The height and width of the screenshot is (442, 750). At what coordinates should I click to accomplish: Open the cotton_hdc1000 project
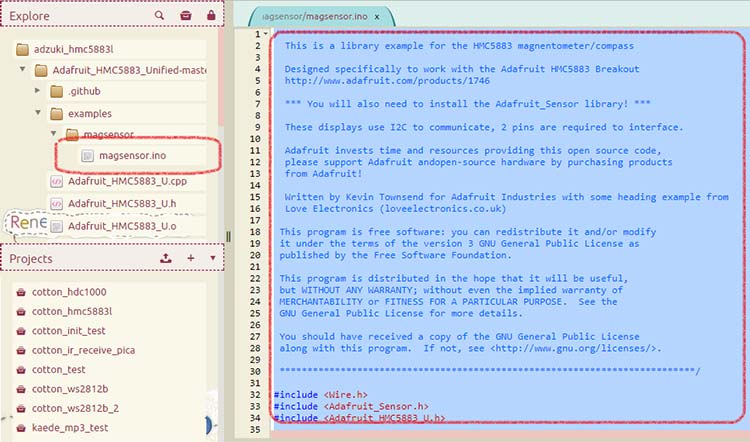point(69,292)
